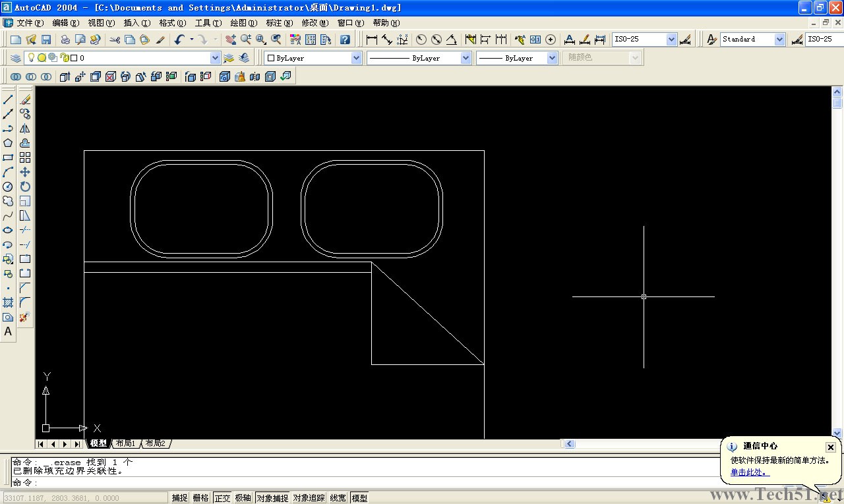Open the 绘图 Draw menu

tap(243, 23)
